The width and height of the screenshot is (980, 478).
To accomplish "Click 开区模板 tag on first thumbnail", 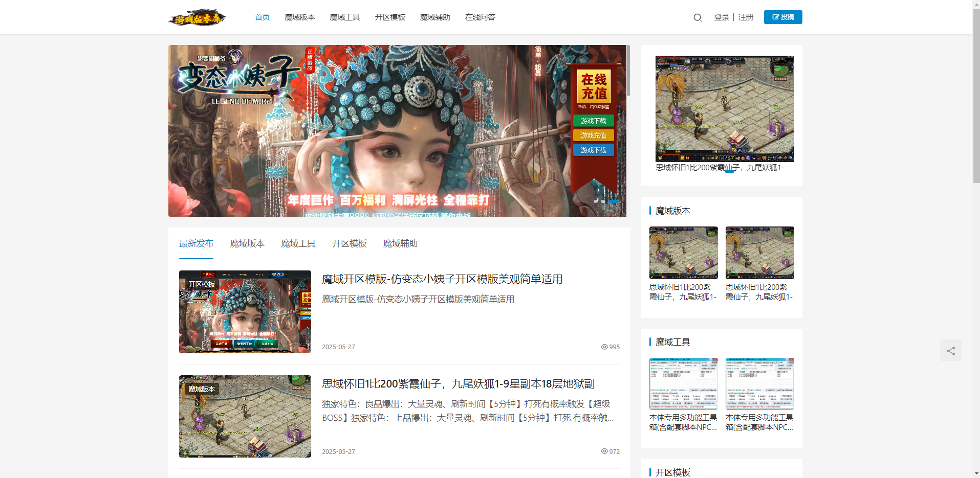I will pos(202,284).
